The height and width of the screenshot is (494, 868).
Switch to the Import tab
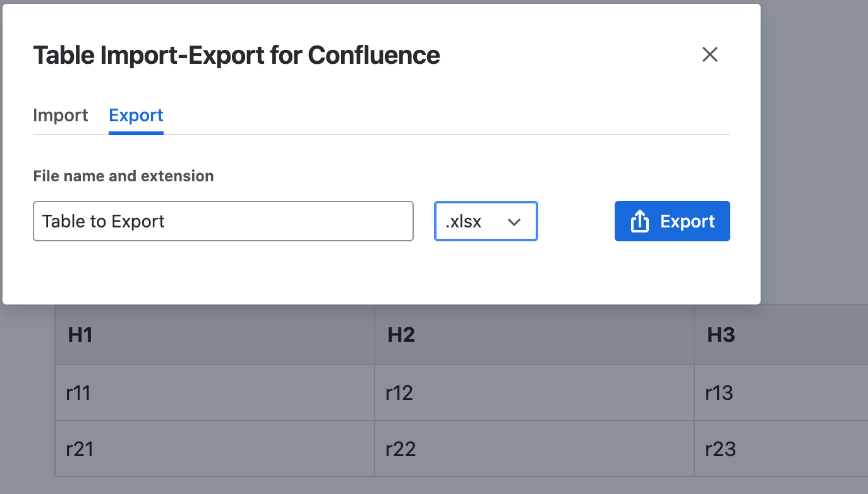[60, 115]
